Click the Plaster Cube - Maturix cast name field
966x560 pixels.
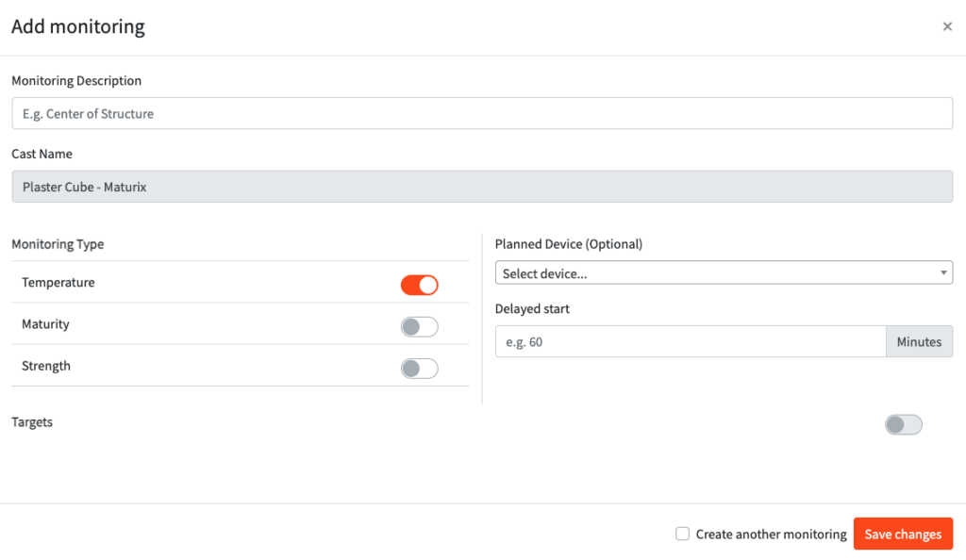[x=481, y=187]
